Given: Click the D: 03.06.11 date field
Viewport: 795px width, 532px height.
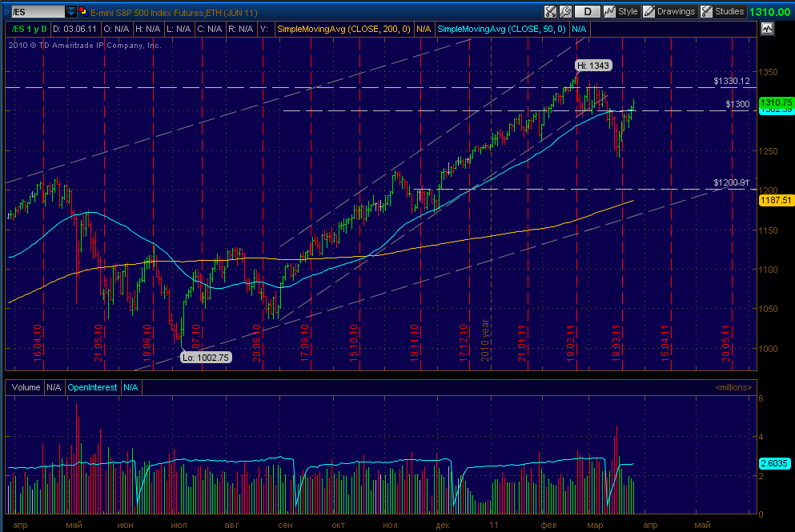Looking at the screenshot, I should point(74,30).
